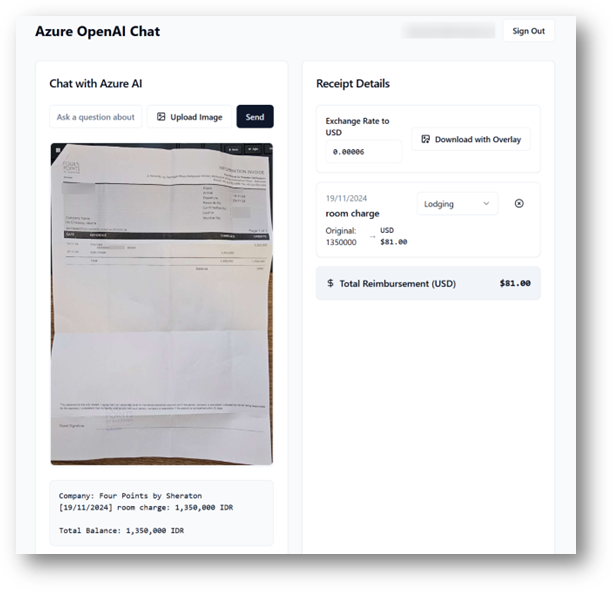Click the 19/11/2024 date on the receipt item
Image resolution: width=614 pixels, height=592 pixels.
(x=346, y=198)
